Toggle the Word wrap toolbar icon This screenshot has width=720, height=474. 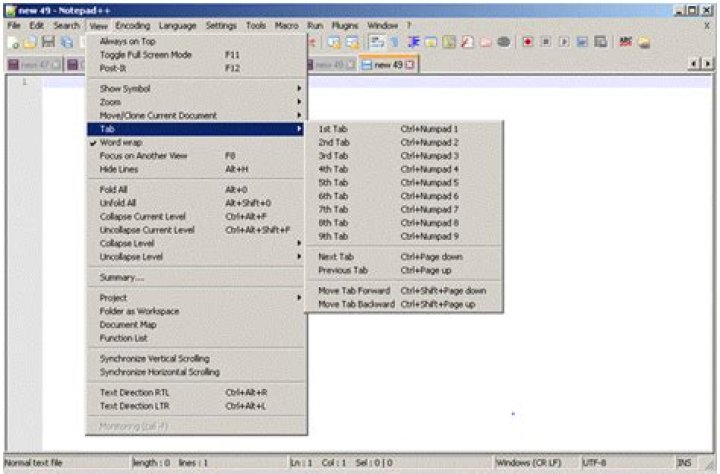click(x=377, y=43)
